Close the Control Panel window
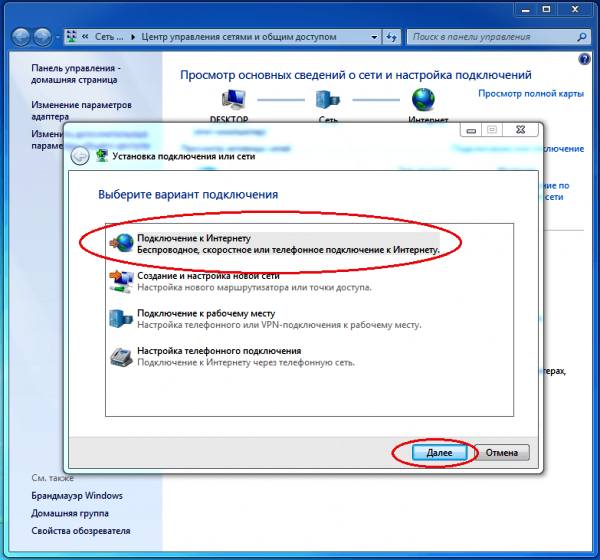Viewport: 600px width, 560px height. point(575,9)
